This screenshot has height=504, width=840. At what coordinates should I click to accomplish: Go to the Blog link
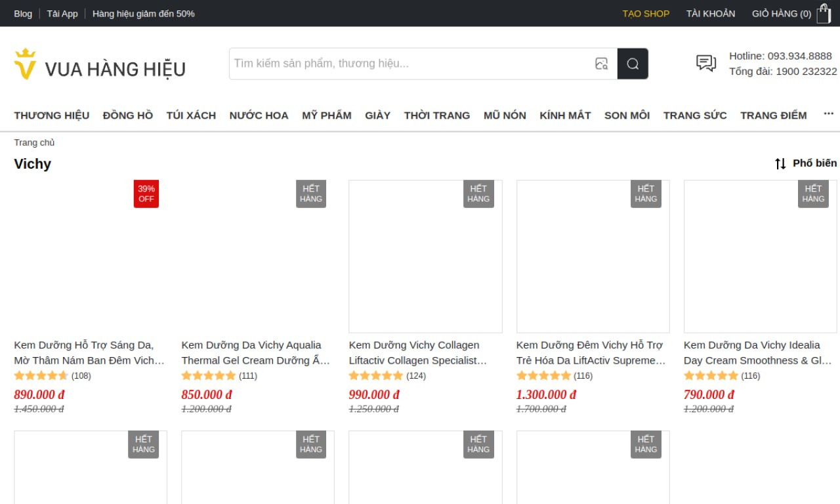23,13
